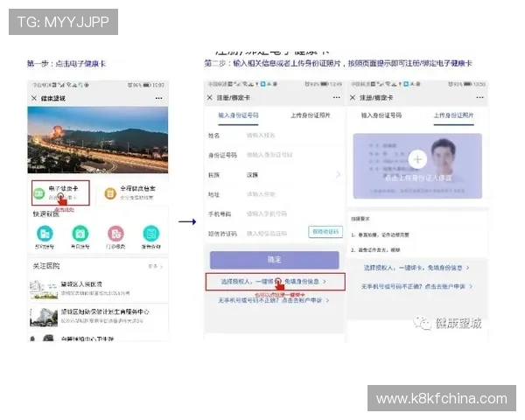Open 望城区人民医院 hospital entry
525x420 pixels.
click(x=98, y=289)
